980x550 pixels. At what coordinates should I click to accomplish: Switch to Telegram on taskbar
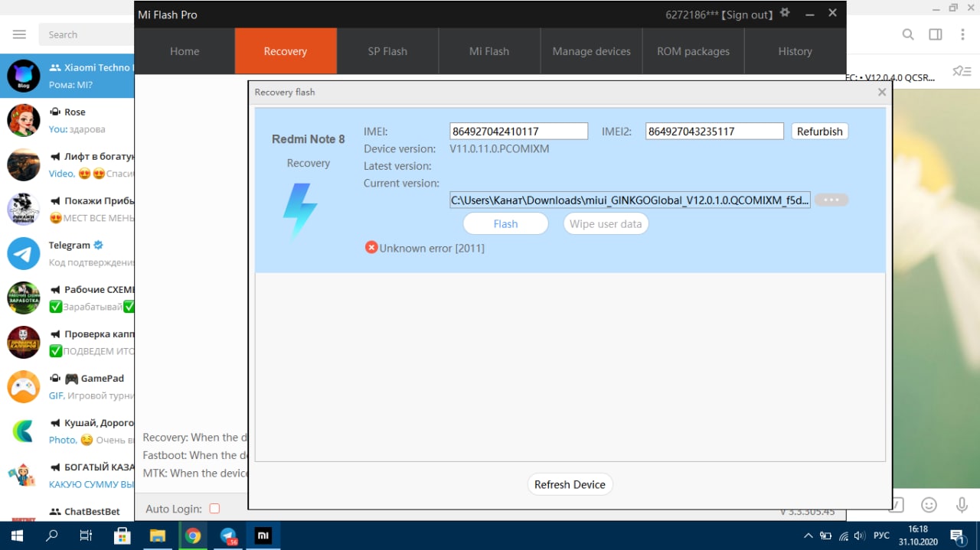coord(228,535)
